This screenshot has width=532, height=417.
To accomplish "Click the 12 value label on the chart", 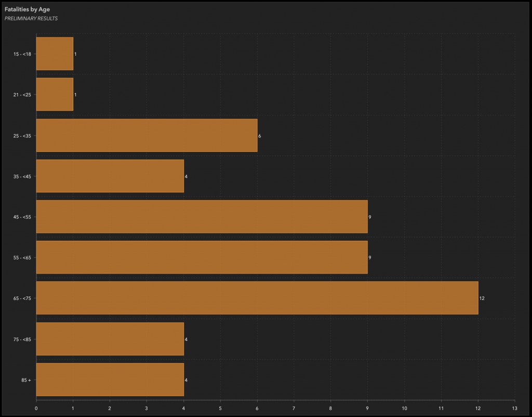I will [x=482, y=298].
